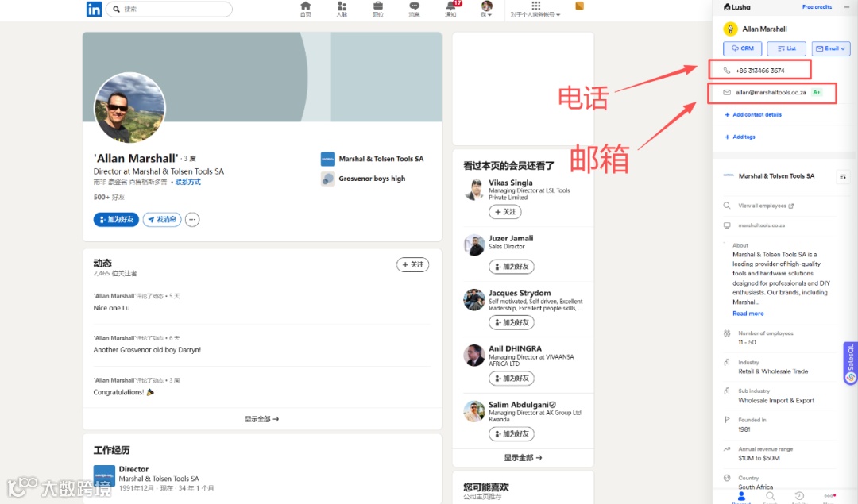Image resolution: width=858 pixels, height=504 pixels.
Task: Click the envelope icon beside email address
Action: (727, 92)
